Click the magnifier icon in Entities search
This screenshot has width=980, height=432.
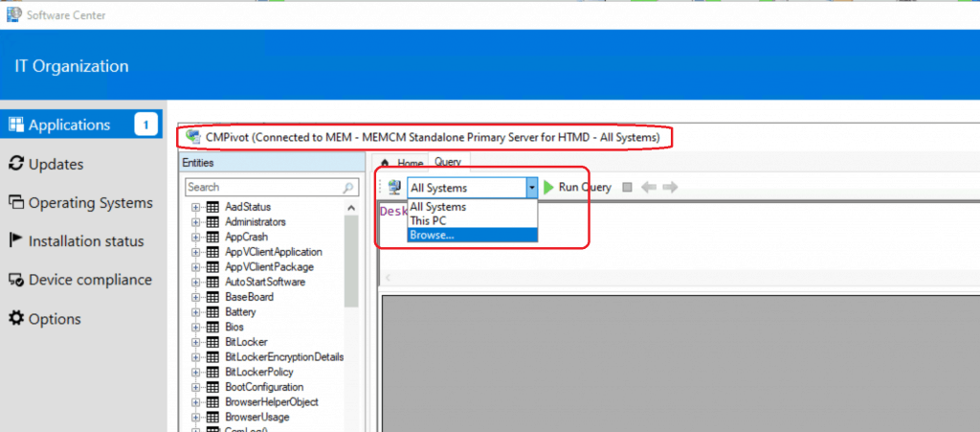tap(348, 187)
